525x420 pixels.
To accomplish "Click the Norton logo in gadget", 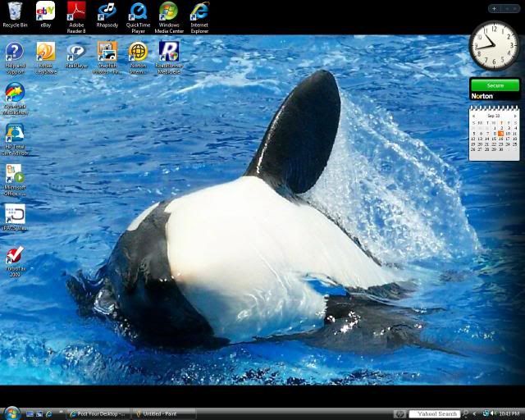I will click(x=482, y=96).
